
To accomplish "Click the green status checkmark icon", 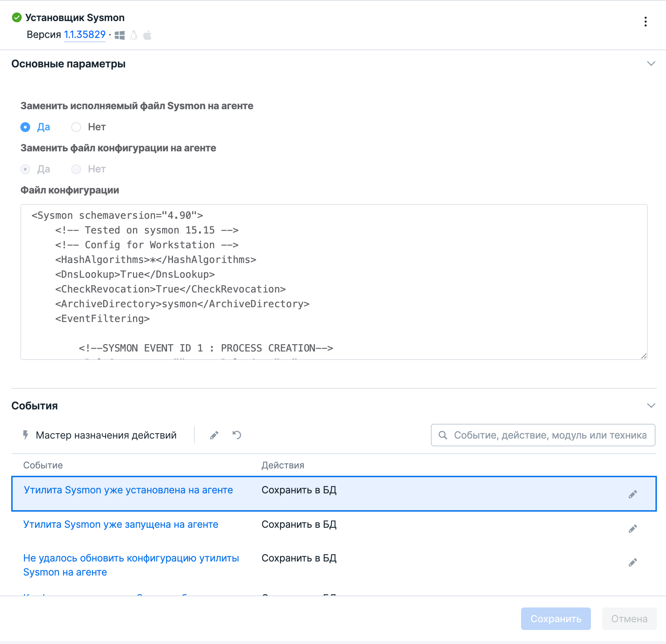I will tap(16, 18).
